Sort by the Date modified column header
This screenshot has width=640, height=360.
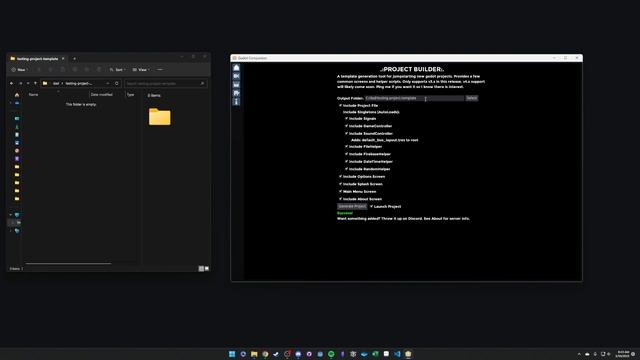click(102, 95)
